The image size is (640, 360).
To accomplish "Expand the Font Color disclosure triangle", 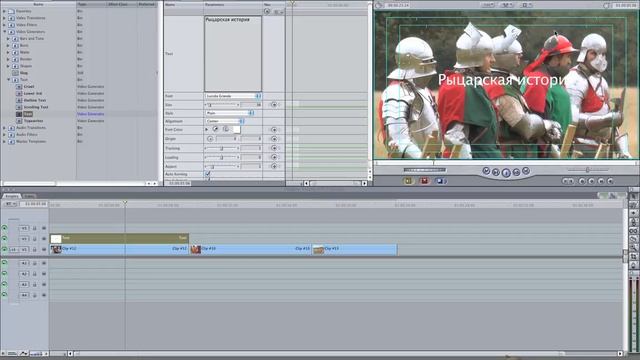I will click(x=207, y=129).
